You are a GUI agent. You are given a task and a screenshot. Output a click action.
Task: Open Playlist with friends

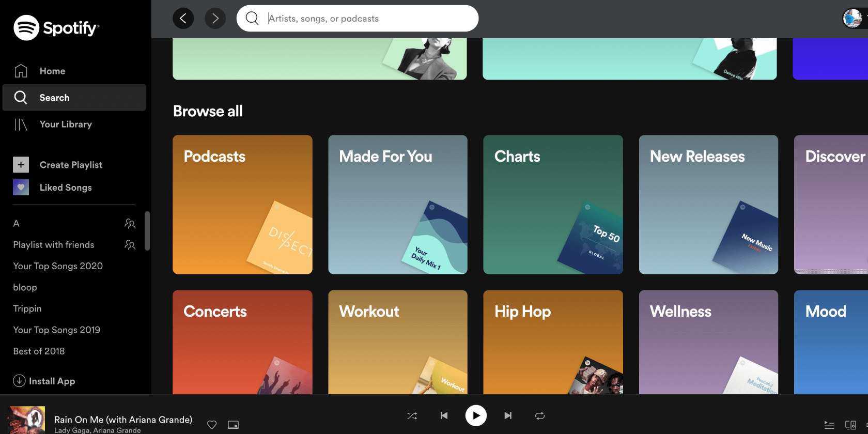point(54,245)
